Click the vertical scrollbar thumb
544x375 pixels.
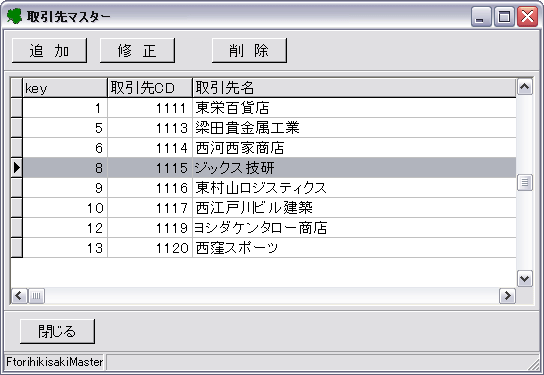525,182
